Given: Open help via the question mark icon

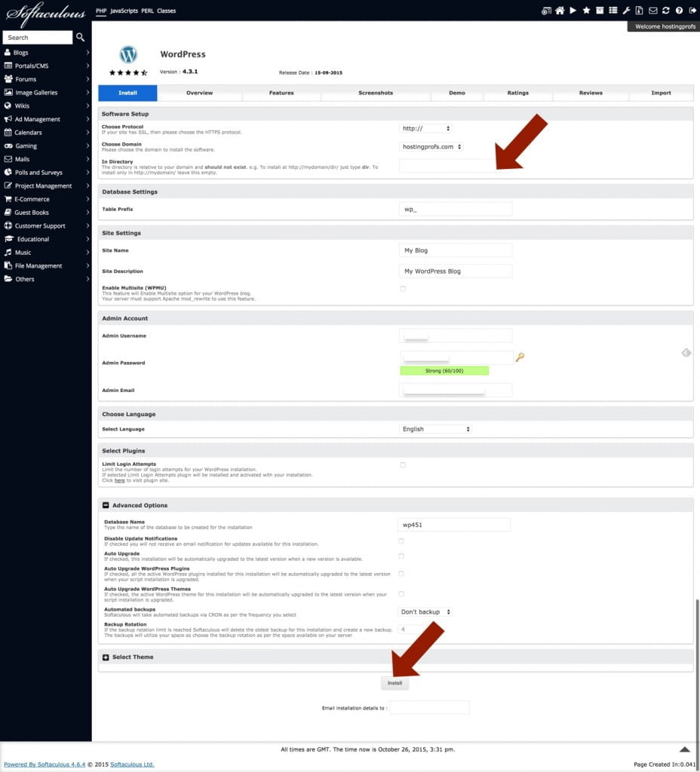Looking at the screenshot, I should [x=680, y=11].
